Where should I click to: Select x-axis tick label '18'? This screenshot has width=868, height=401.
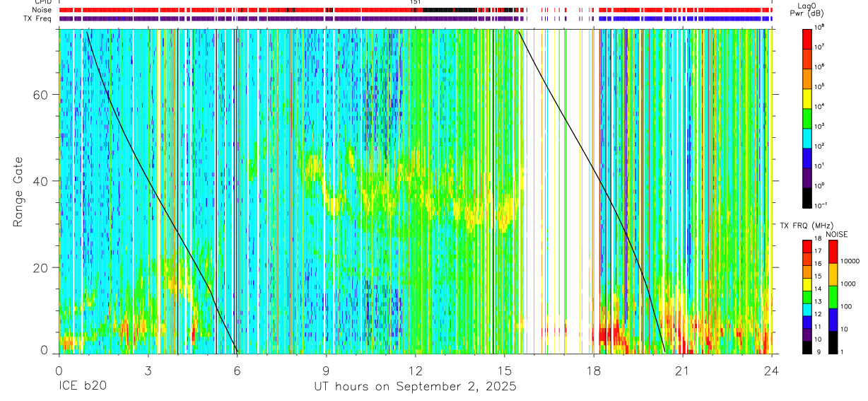pyautogui.click(x=594, y=370)
